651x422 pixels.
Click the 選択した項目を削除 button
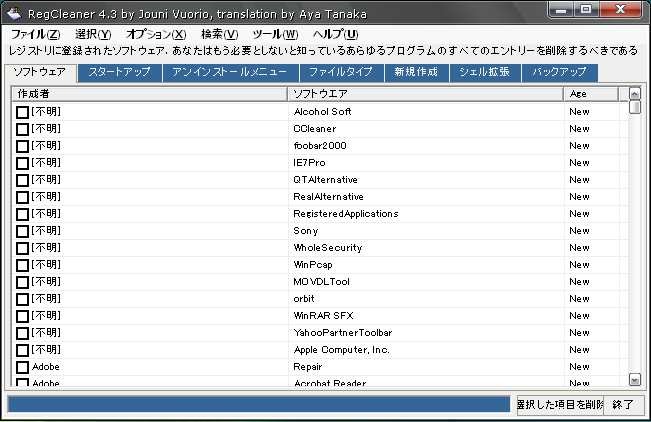(560, 405)
